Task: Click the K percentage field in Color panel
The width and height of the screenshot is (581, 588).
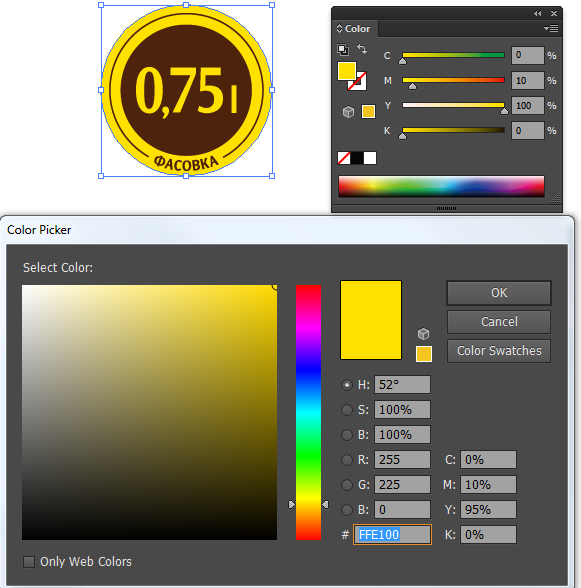Action: click(x=528, y=130)
